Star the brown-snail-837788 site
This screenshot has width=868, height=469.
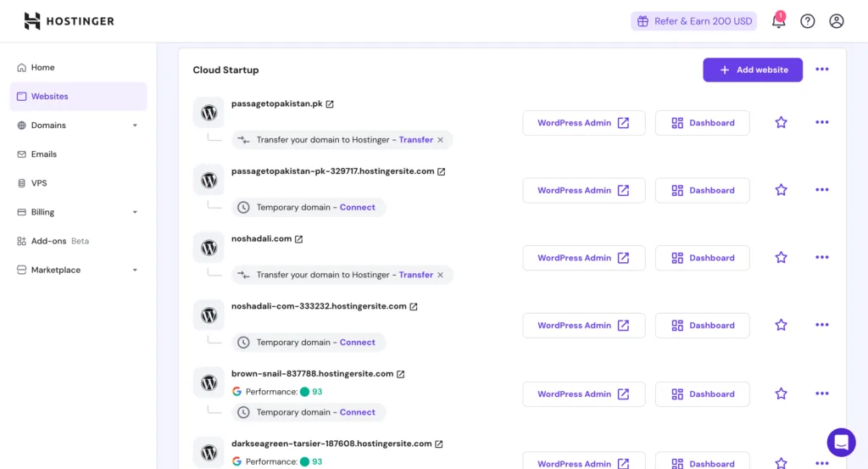(781, 394)
